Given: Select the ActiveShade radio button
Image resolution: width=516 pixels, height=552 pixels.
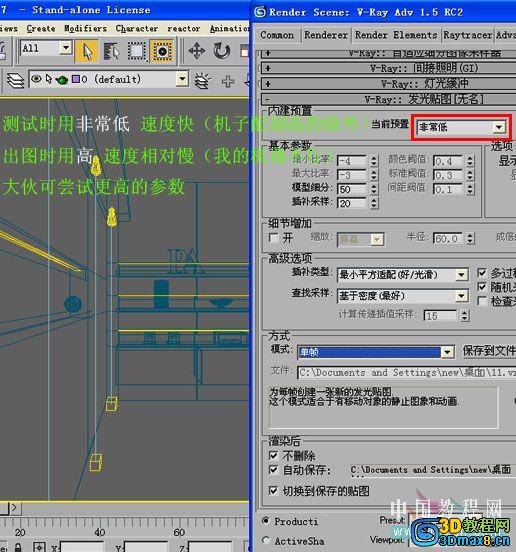Looking at the screenshot, I should tap(266, 540).
